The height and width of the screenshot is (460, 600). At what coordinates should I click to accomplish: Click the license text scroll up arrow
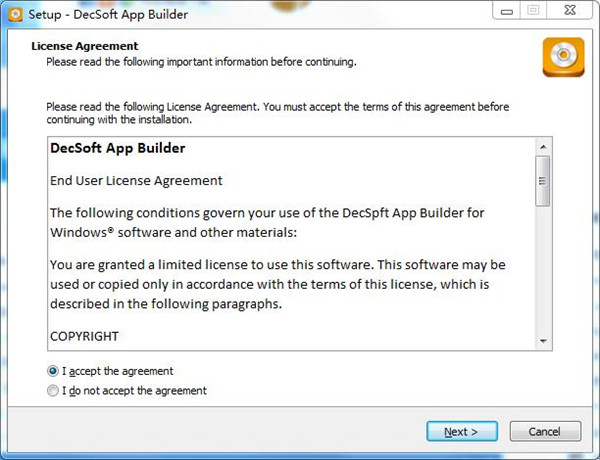(543, 147)
